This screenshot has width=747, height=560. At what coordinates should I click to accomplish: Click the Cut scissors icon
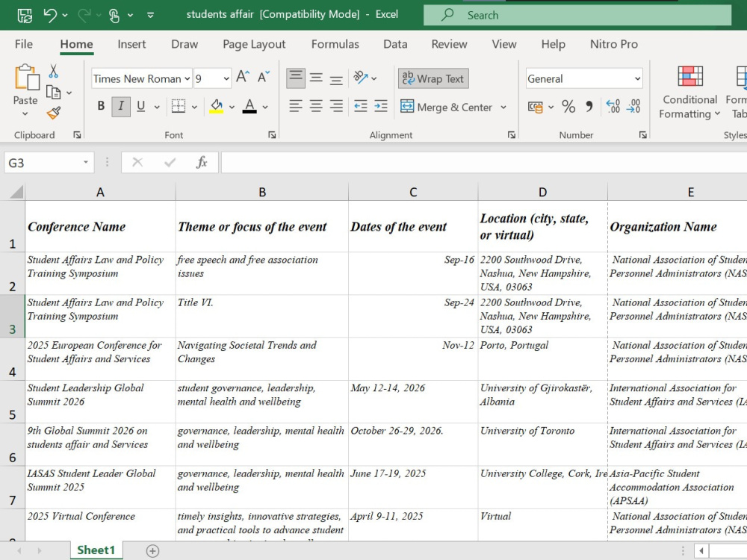53,72
